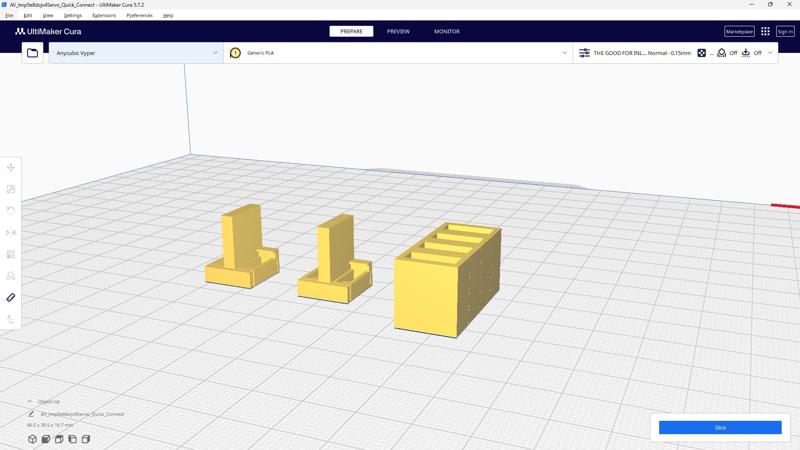The width and height of the screenshot is (800, 450).
Task: Switch to the MONITOR stage tab
Action: point(447,32)
